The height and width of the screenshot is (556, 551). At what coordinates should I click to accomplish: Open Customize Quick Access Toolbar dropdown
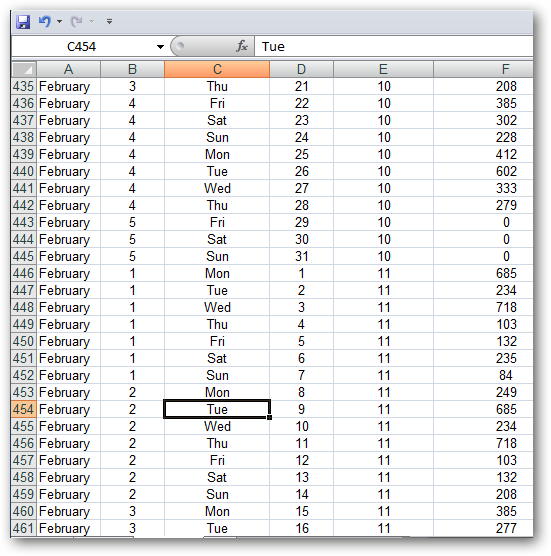coord(110,22)
